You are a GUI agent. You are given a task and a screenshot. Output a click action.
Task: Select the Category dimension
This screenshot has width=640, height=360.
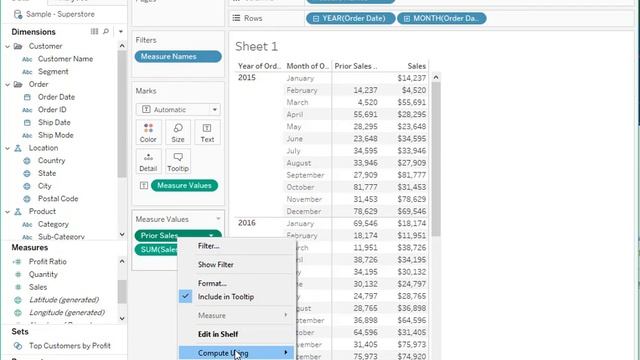coord(53,224)
